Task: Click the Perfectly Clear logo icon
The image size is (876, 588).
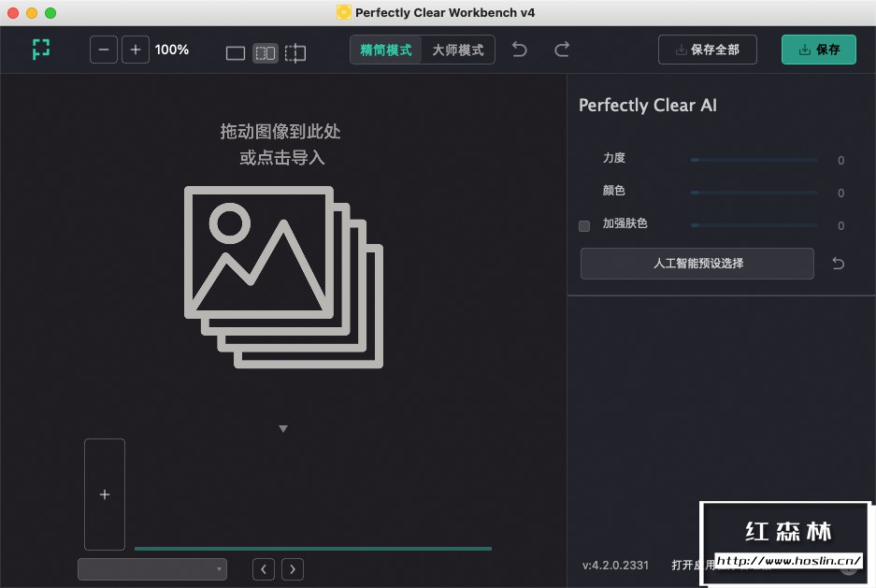Action: [41, 50]
